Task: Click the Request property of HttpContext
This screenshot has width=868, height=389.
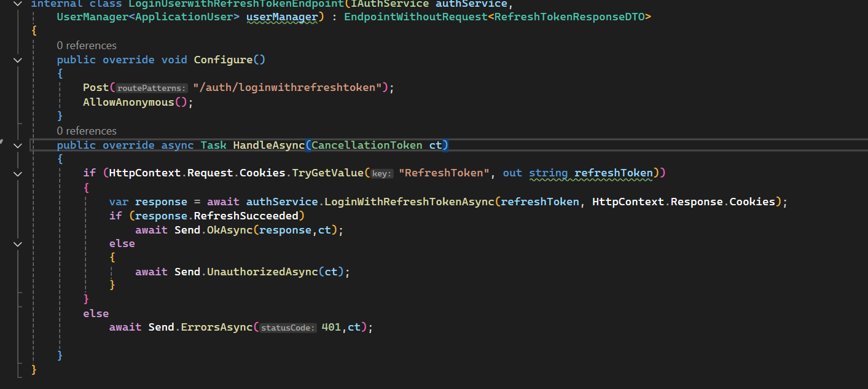Action: pos(210,173)
